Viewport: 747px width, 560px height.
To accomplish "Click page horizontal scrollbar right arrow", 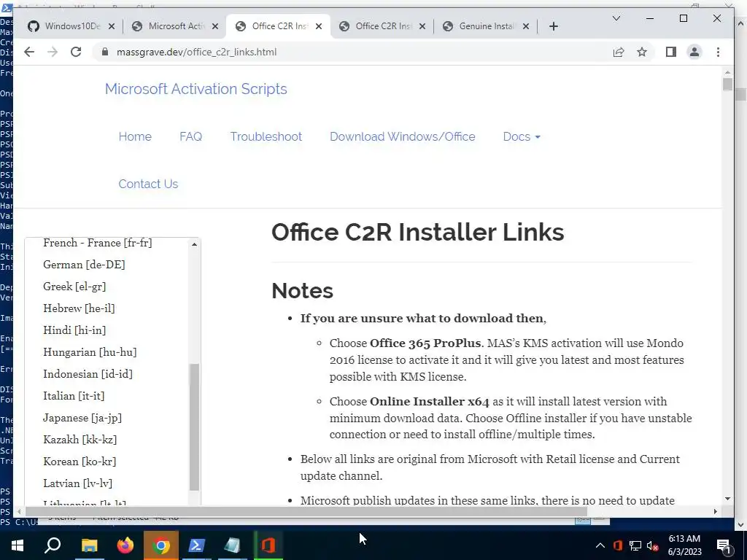I will coord(715,511).
